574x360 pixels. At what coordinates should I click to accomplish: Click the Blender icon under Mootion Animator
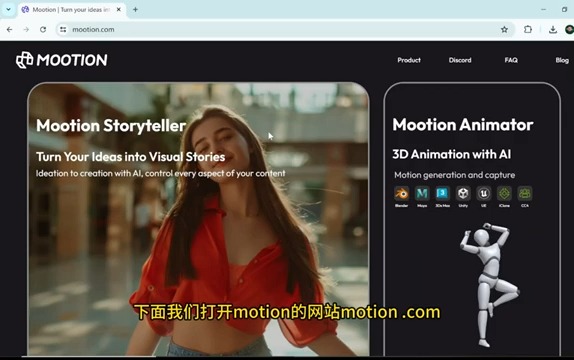(402, 193)
